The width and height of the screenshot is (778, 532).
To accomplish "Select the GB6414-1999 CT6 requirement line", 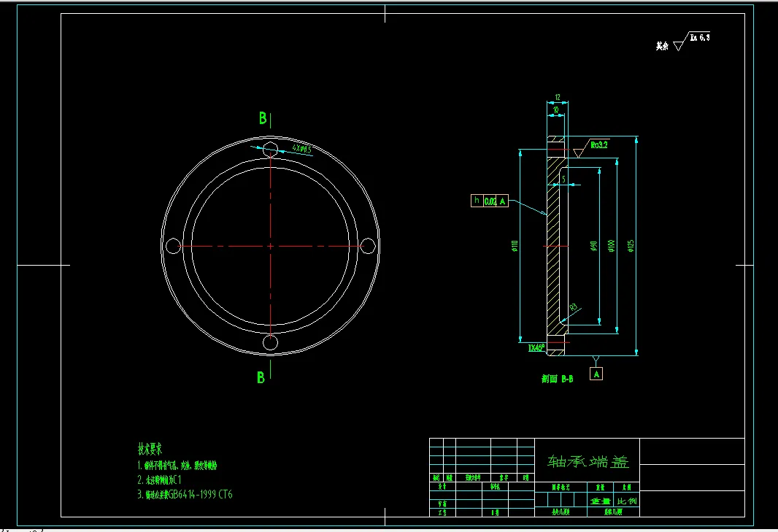I will click(185, 494).
